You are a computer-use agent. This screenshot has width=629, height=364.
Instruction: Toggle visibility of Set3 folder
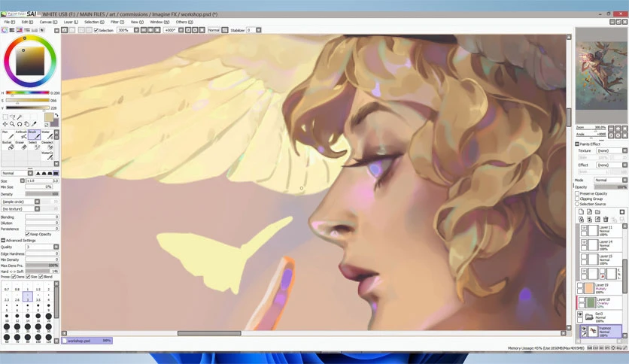580,314
